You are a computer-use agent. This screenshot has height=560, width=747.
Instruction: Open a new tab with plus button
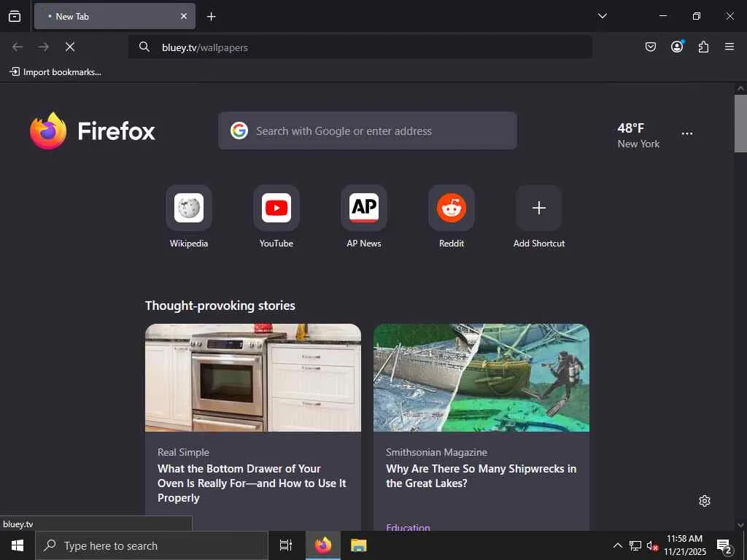click(x=211, y=17)
